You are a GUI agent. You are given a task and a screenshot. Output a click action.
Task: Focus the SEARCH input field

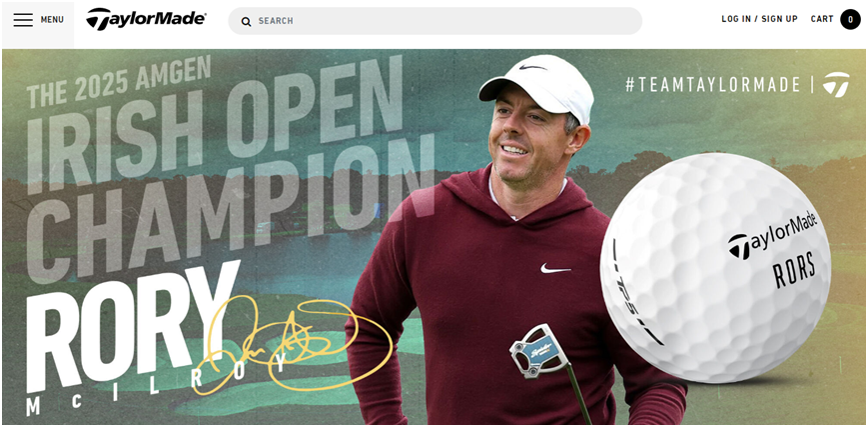pyautogui.click(x=435, y=21)
